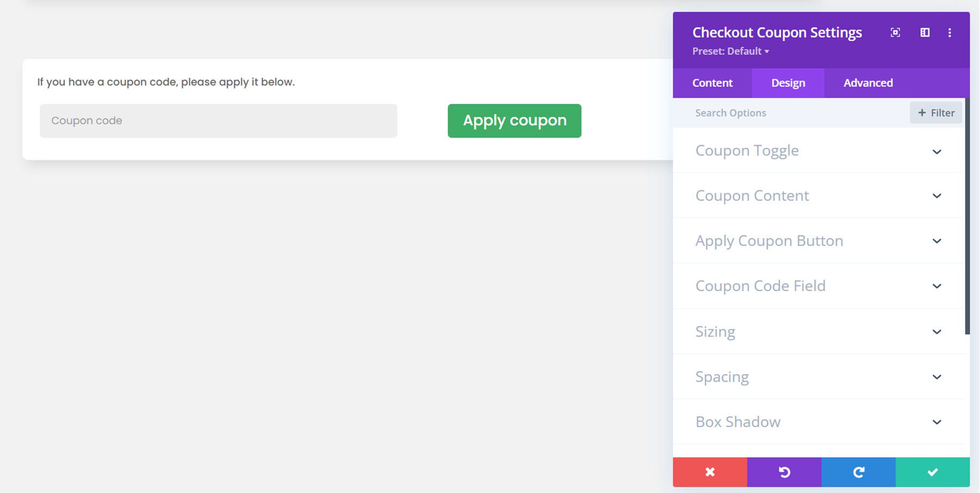
Task: Open the three-dot options menu
Action: (x=950, y=33)
